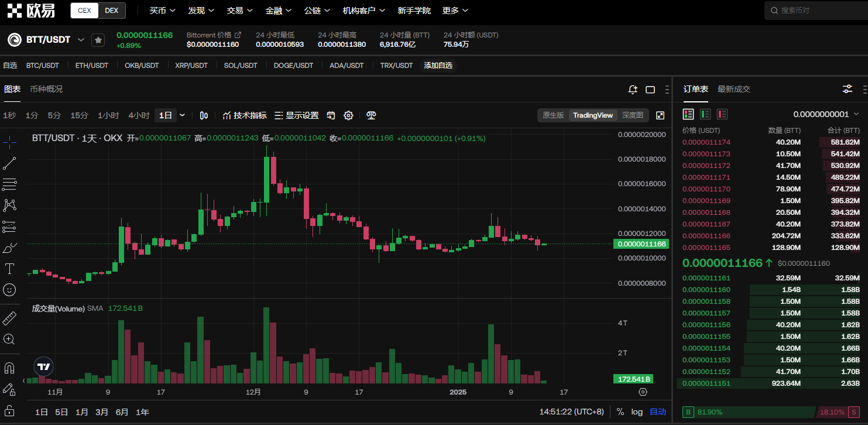
Task: Switch exchange mode to DEX
Action: [x=111, y=11]
